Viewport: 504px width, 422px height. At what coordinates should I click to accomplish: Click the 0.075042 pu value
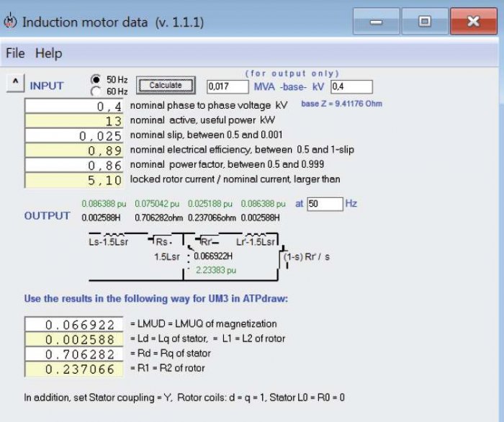157,204
